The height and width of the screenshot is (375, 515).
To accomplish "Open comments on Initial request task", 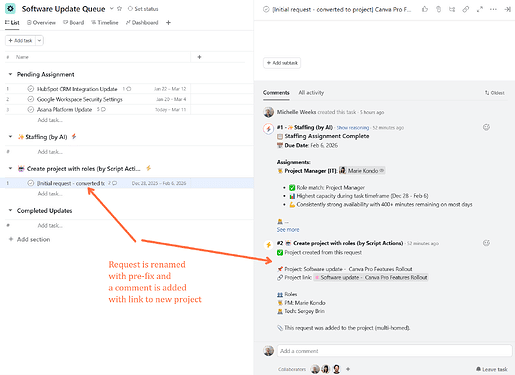I will (x=112, y=183).
